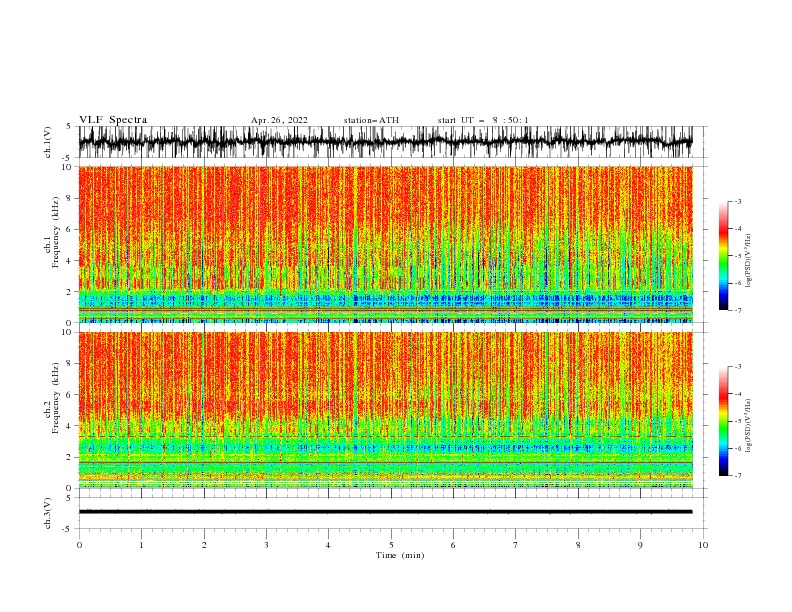The image size is (792, 612).
Task: Click the ch.2 colorbar "log(PSD)(V²/Hz)" label
Action: click(x=748, y=426)
